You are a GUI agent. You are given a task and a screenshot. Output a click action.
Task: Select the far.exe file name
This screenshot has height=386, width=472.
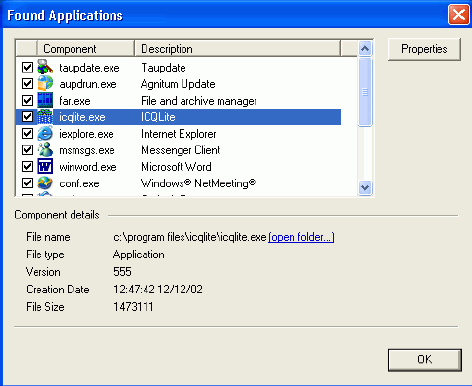pos(75,101)
